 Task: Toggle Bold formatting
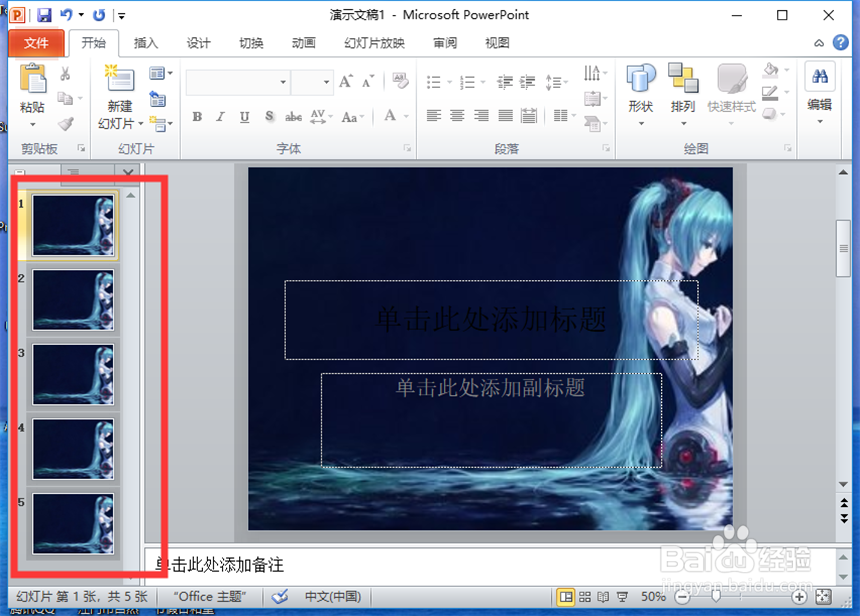point(197,116)
